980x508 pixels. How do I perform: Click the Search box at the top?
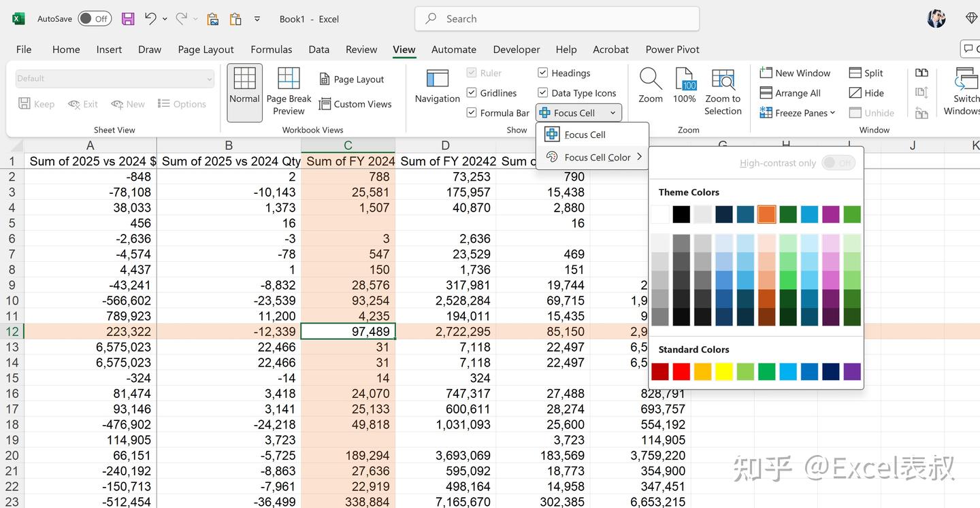tap(557, 18)
